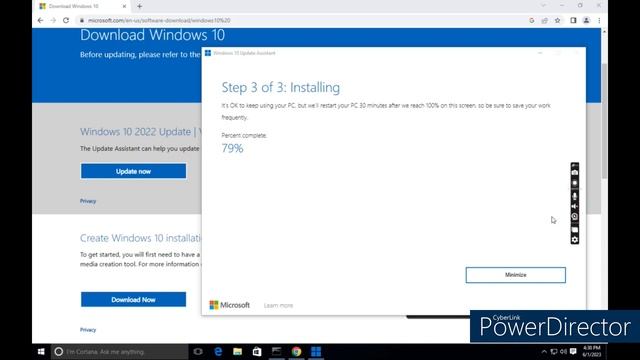Open File Explorer from the taskbar

tap(238, 351)
